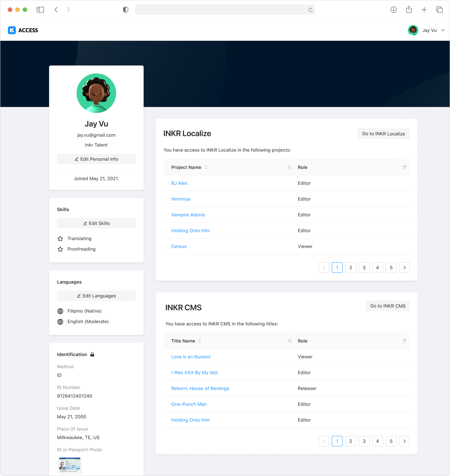Sort the table by Project Name
This screenshot has height=476, width=450.
206,167
